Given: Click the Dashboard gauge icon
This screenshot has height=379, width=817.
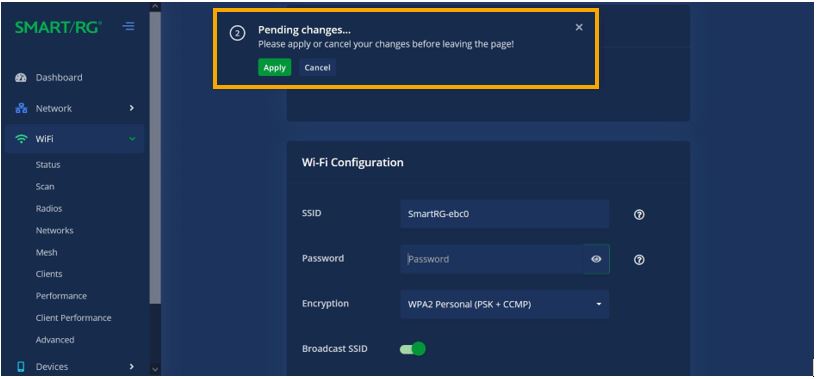Looking at the screenshot, I should coord(21,78).
